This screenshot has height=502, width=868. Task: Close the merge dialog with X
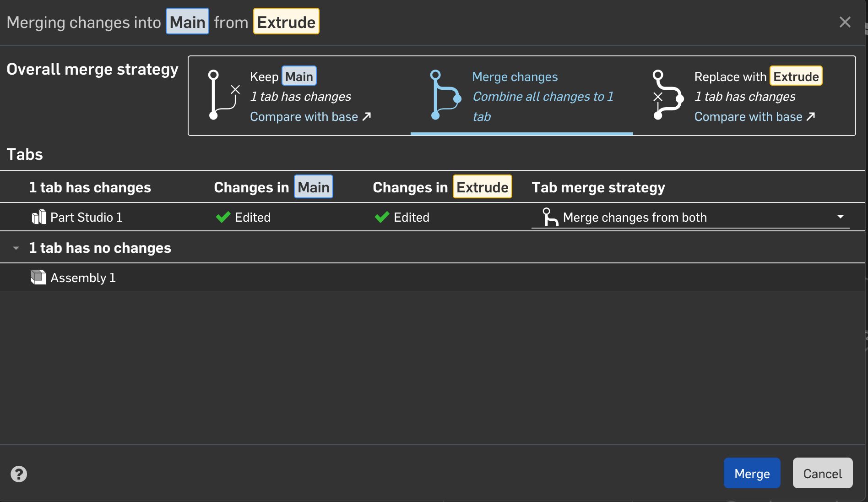845,22
